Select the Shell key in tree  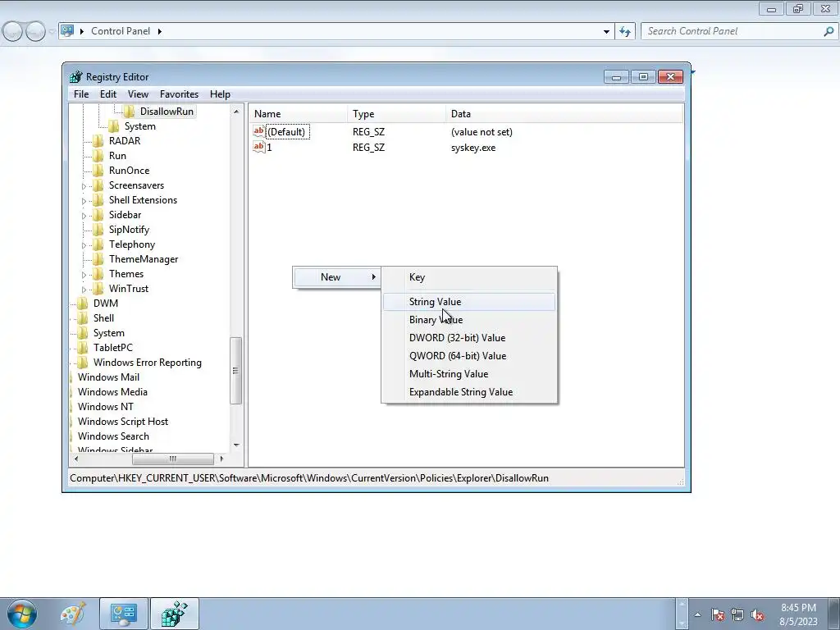coord(103,318)
